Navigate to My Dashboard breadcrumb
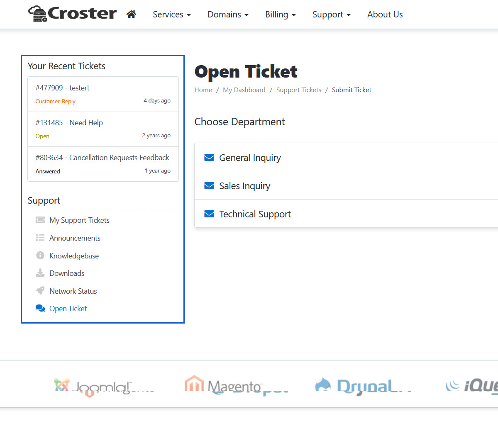The image size is (498, 448). click(x=244, y=90)
